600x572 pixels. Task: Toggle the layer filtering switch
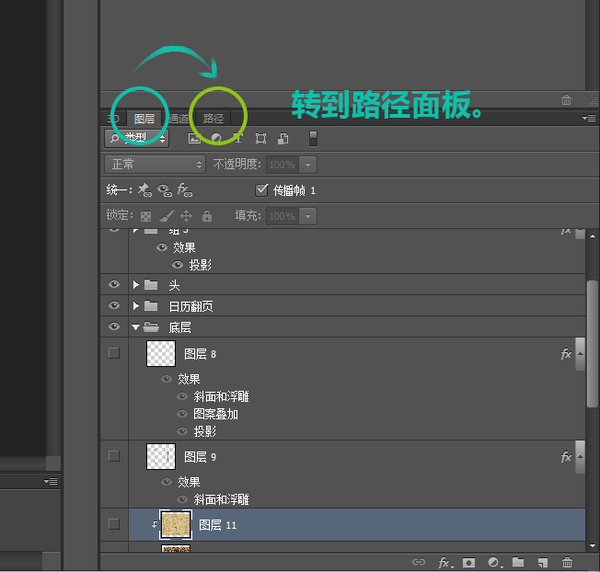pyautogui.click(x=313, y=138)
